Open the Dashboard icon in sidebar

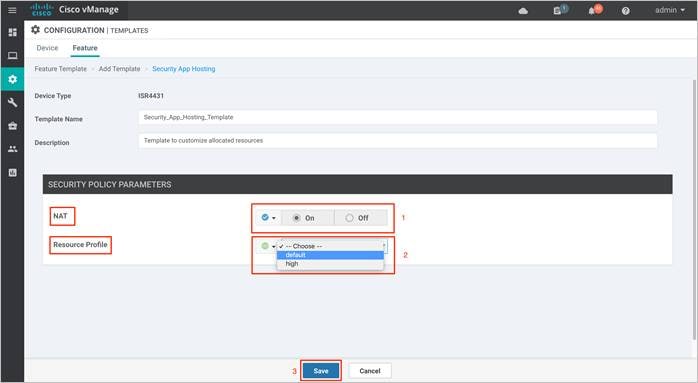tap(12, 32)
